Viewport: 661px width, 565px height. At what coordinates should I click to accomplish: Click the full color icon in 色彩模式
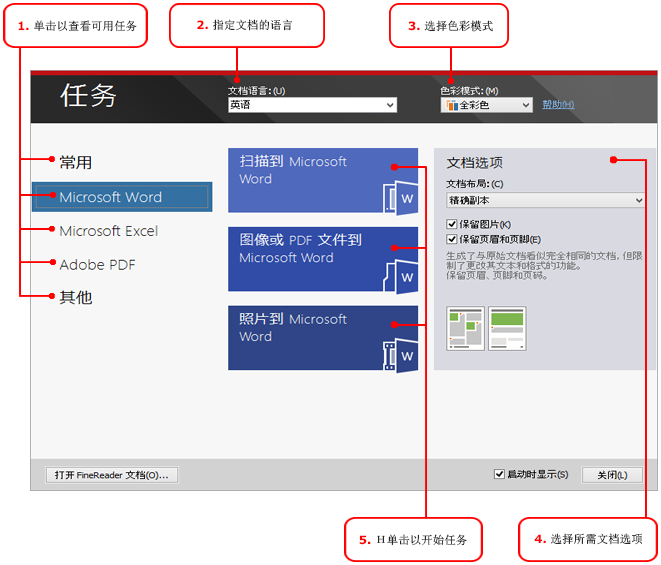(x=452, y=105)
